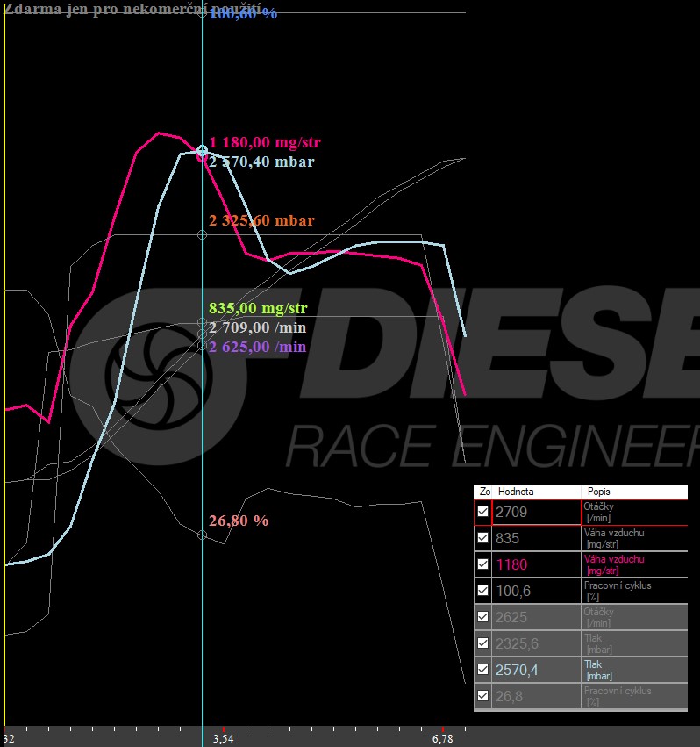700x747 pixels.
Task: Click the time axis marker 3,54
Action: point(224,739)
